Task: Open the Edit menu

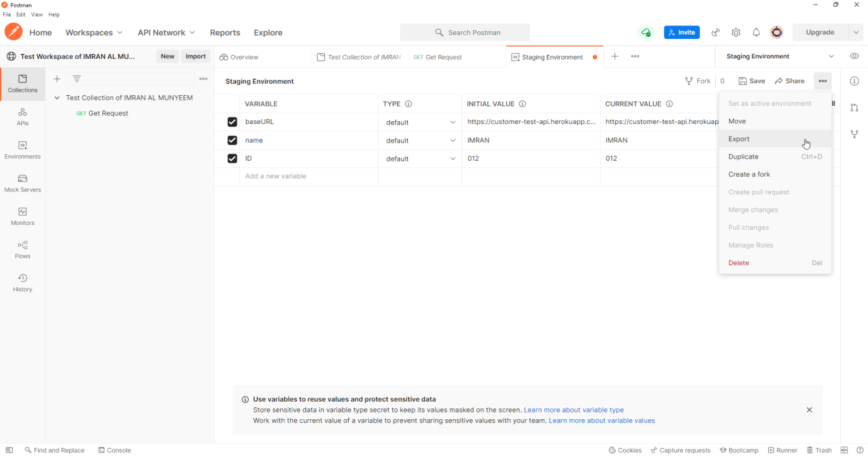Action: click(x=21, y=15)
